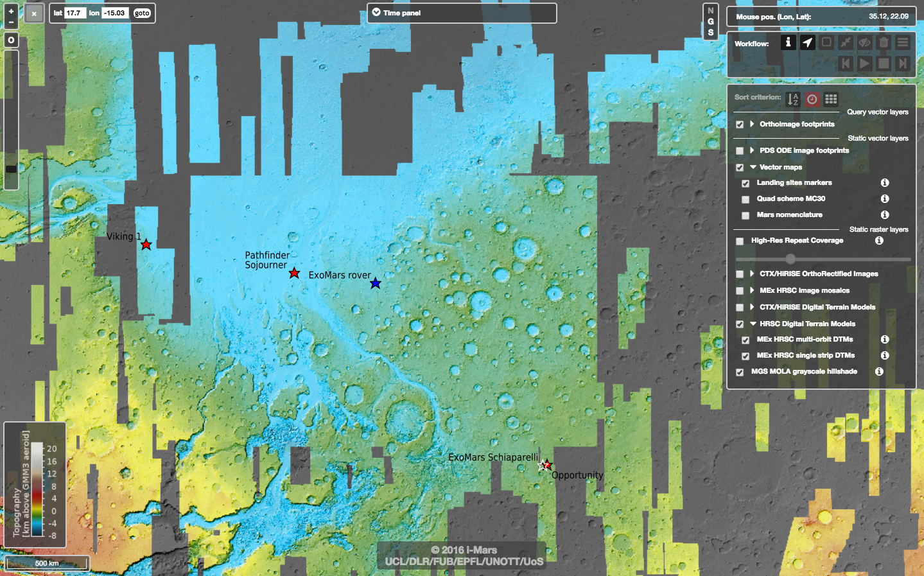Click the latitude input field
Viewport: 924px width, 576px height.
[74, 13]
